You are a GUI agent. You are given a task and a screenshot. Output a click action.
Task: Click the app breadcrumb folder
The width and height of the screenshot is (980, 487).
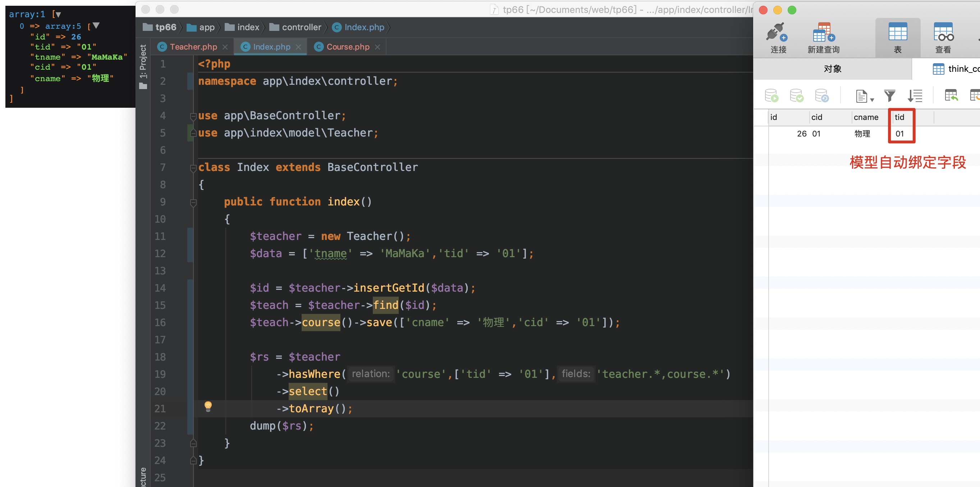201,27
